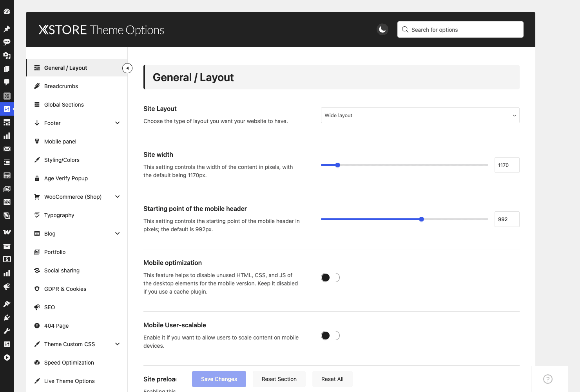Expand the WooCommerce (Shop) submenu chevron

click(117, 197)
